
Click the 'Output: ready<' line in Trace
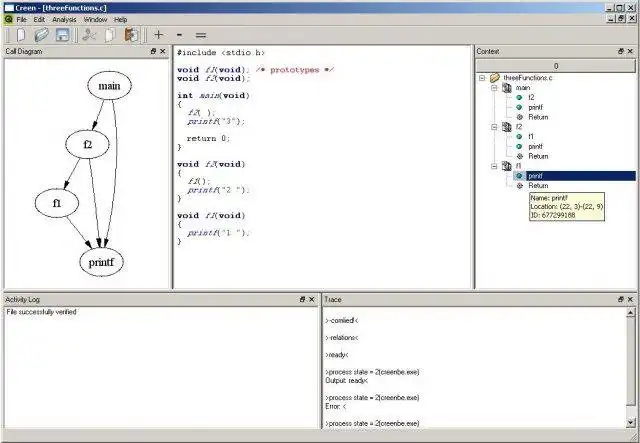tap(347, 381)
